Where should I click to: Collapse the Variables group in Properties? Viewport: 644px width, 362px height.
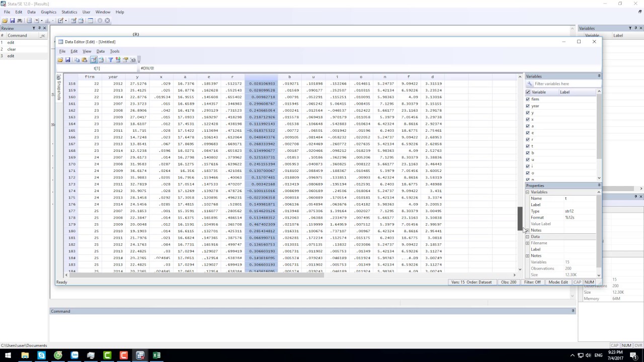coord(527,192)
